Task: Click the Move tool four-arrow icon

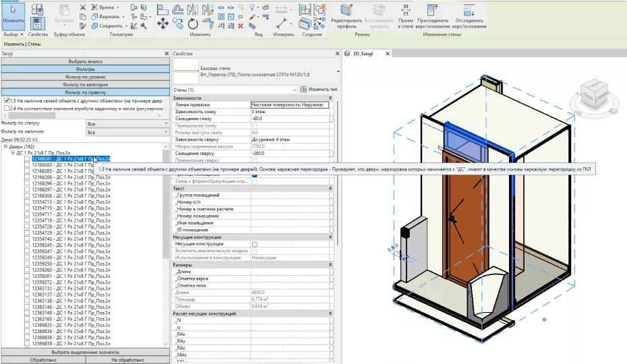Action: click(x=162, y=24)
